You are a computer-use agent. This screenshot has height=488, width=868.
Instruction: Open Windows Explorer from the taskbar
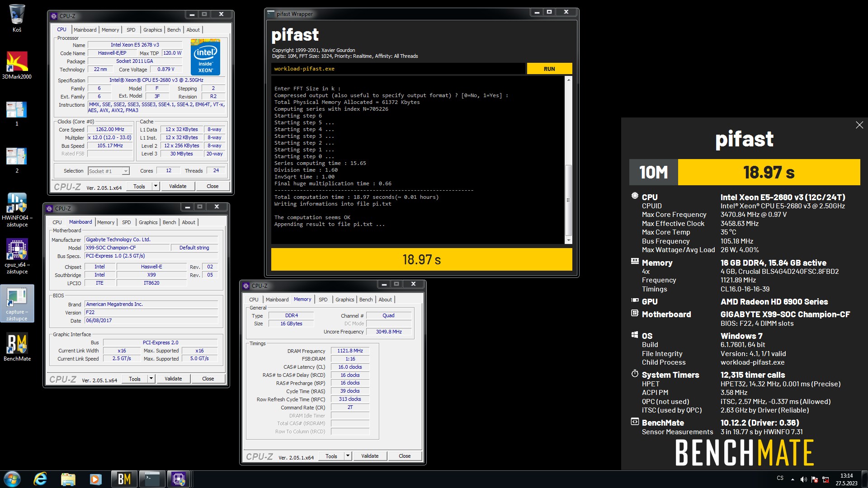click(x=68, y=479)
